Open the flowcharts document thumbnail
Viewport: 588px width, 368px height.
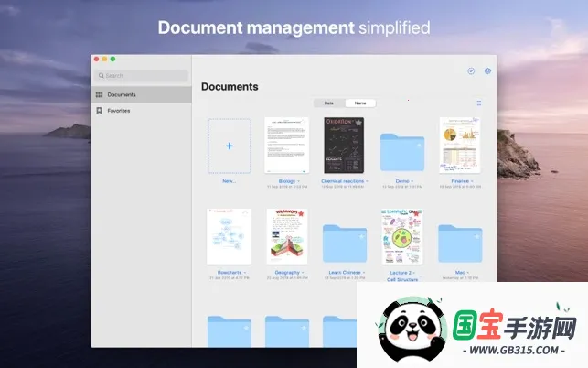coord(230,236)
